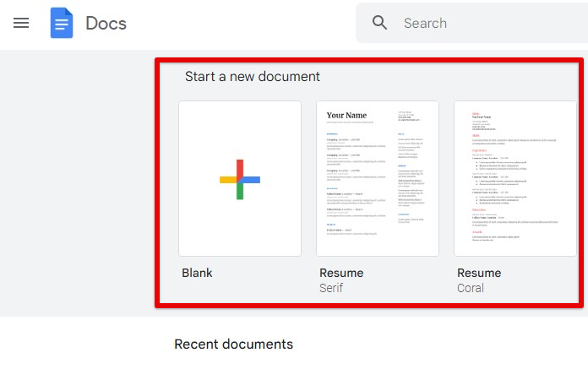The height and width of the screenshot is (369, 588).
Task: Click the blue Docs logo icon
Action: pos(62,23)
